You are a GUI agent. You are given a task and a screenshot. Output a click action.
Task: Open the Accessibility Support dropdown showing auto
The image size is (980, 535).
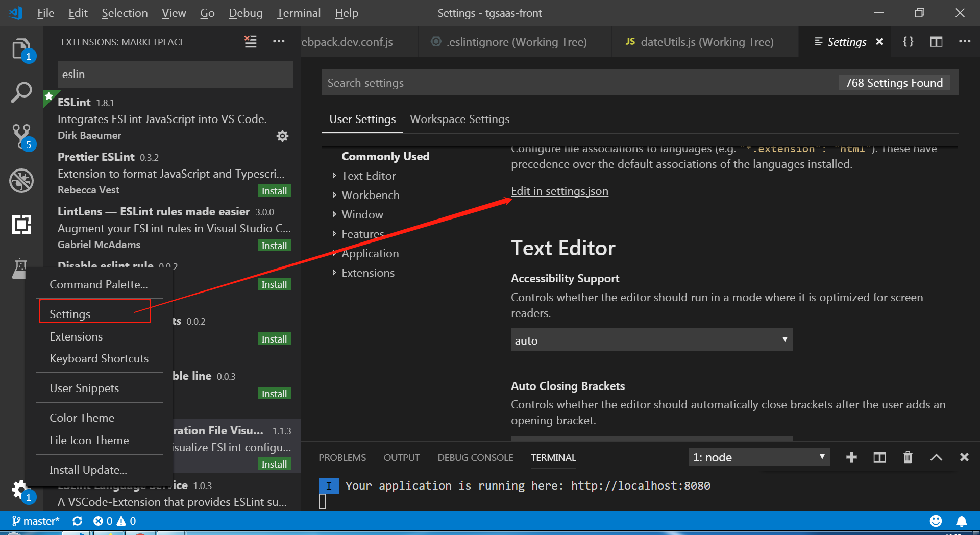click(x=651, y=340)
